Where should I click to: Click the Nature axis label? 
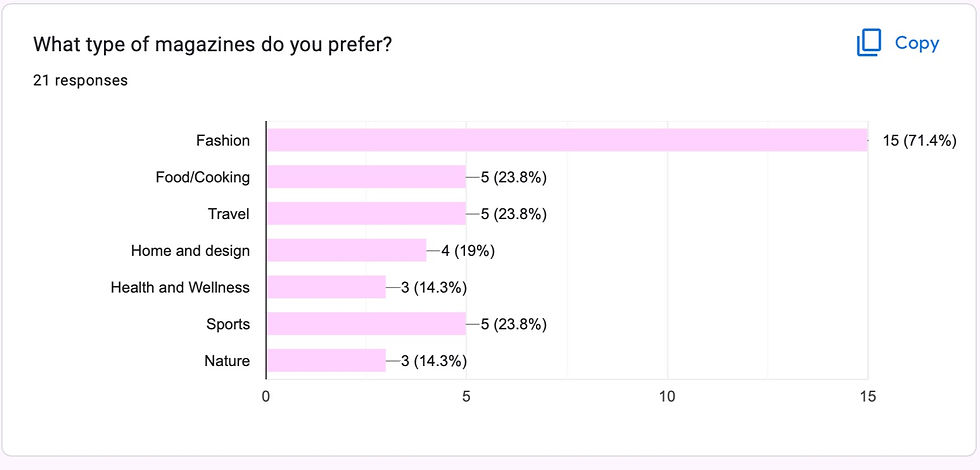(x=226, y=360)
